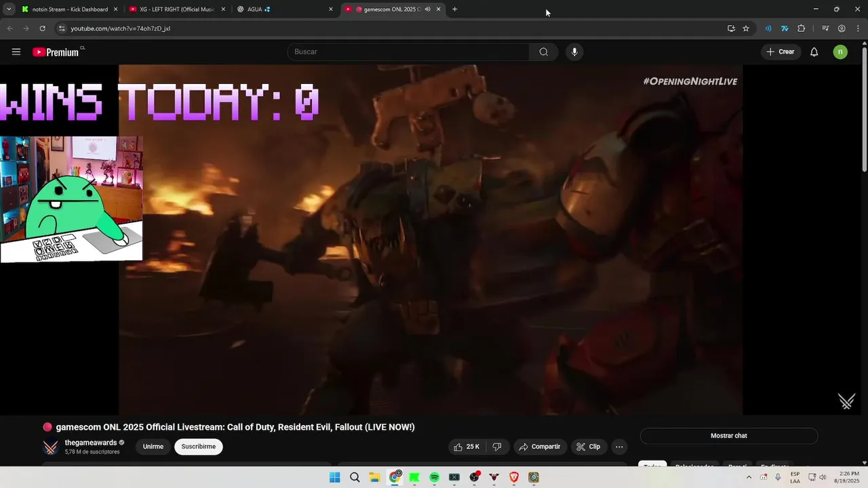
Task: Reload the current page
Action: [x=42, y=28]
